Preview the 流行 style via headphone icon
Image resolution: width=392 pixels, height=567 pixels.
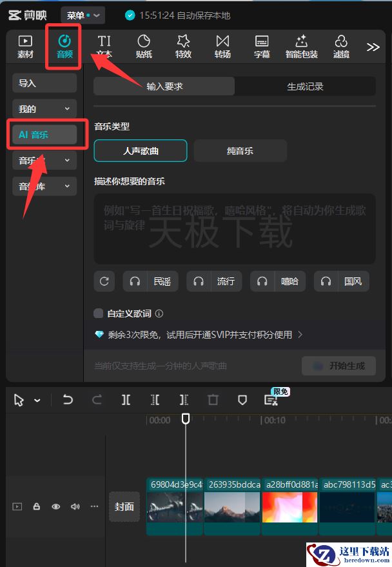(x=199, y=281)
